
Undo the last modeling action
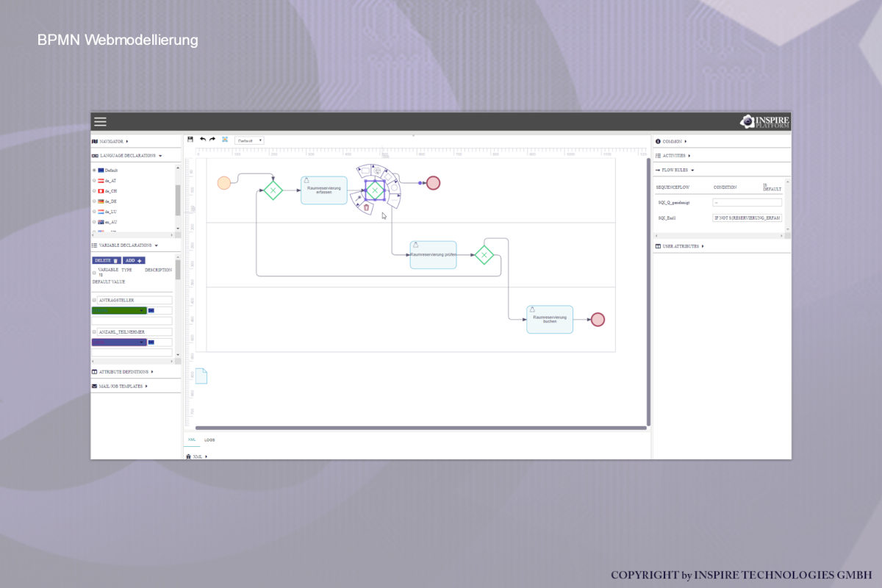pos(203,139)
